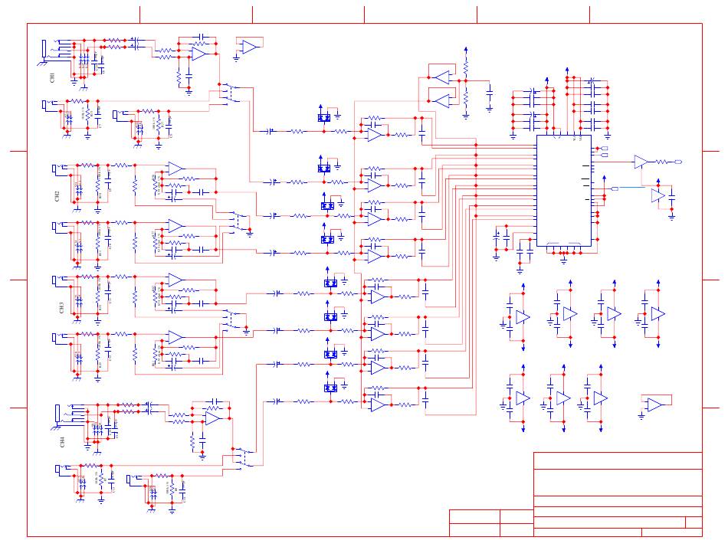Select the output buffer op-amp right of IC
Image resolution: width=728 pixels, height=560 pixels.
[x=641, y=162]
